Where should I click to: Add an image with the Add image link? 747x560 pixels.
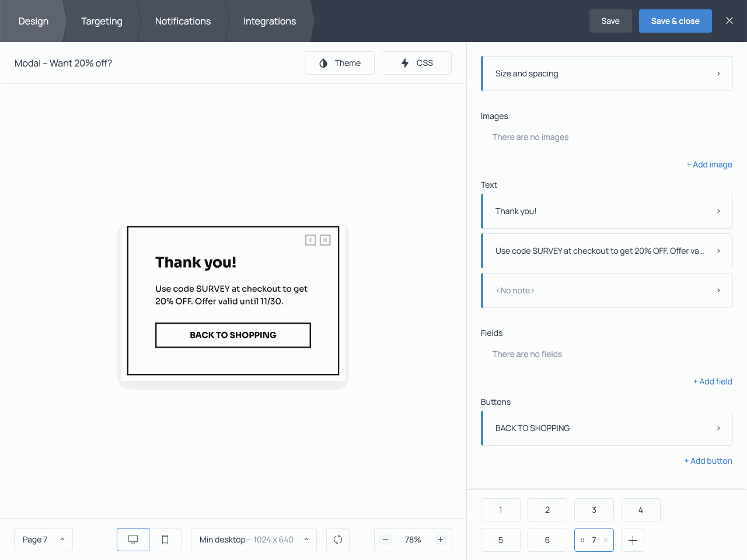pos(709,164)
